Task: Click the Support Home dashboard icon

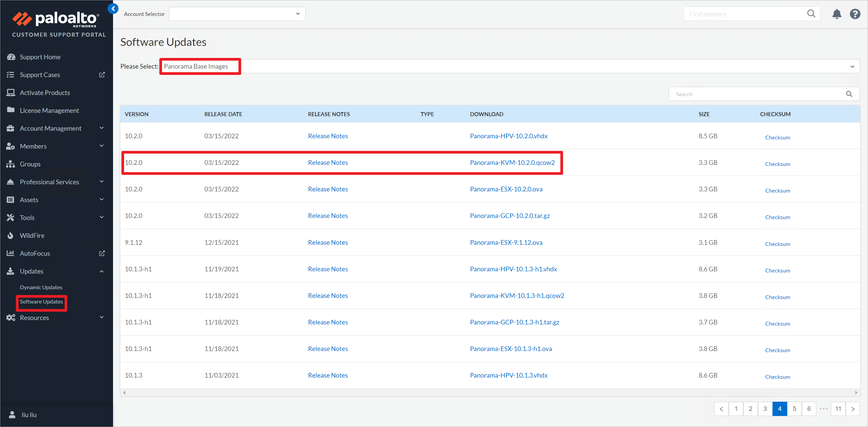Action: 11,57
